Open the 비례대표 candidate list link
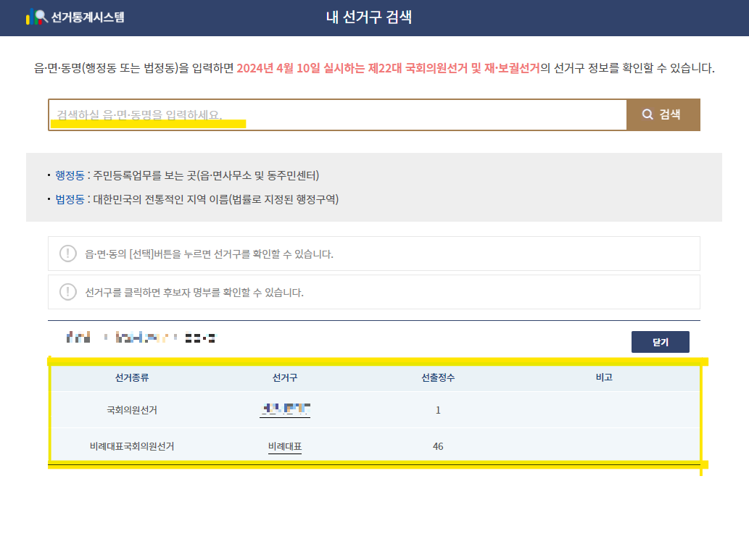Screen dimensions: 749x560 [x=284, y=446]
